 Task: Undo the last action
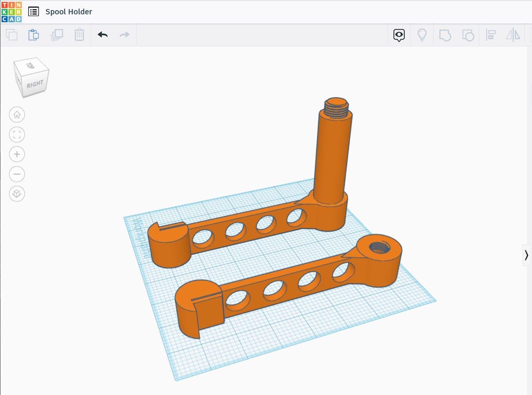[x=103, y=35]
